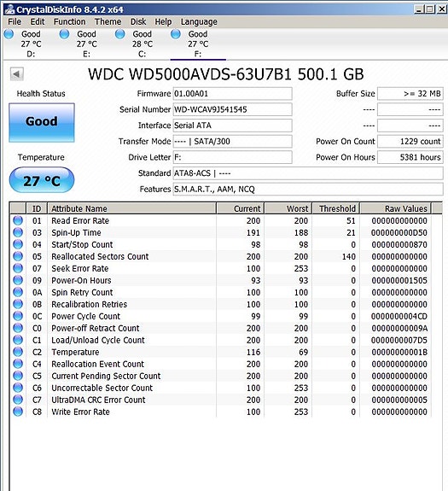
Task: Open the Language menu
Action: tap(199, 21)
